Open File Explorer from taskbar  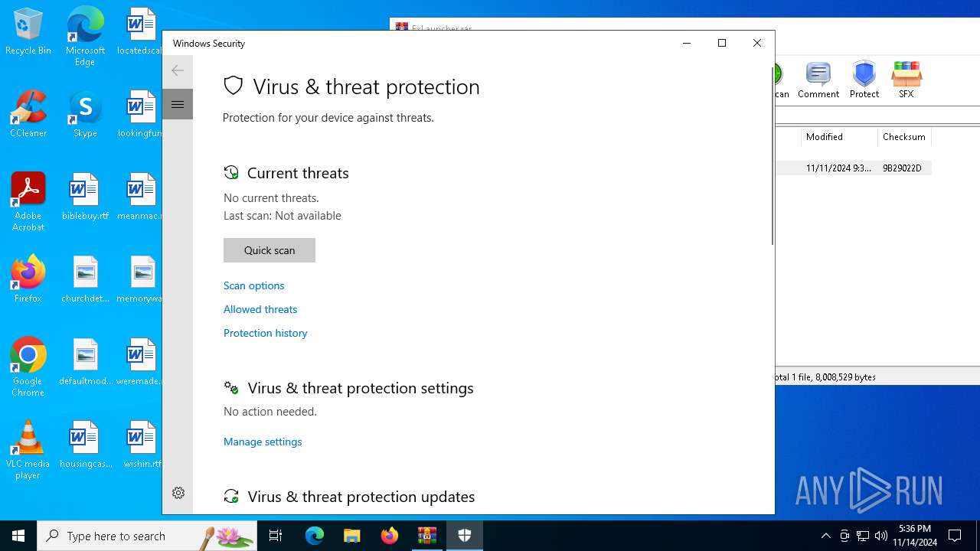(352, 536)
